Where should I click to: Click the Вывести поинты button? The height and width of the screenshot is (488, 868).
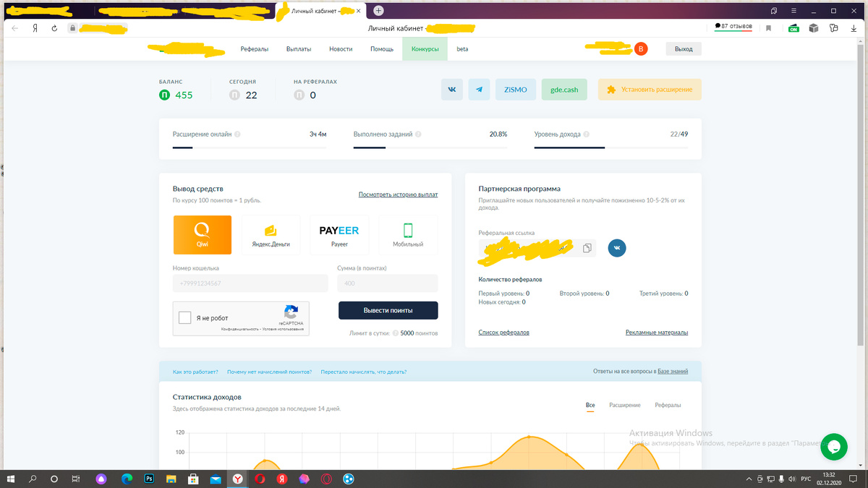(x=388, y=310)
